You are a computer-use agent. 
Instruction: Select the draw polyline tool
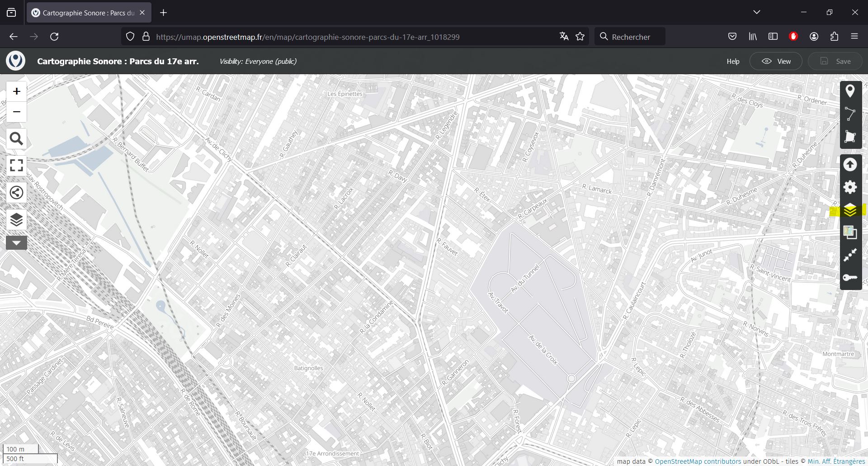850,114
